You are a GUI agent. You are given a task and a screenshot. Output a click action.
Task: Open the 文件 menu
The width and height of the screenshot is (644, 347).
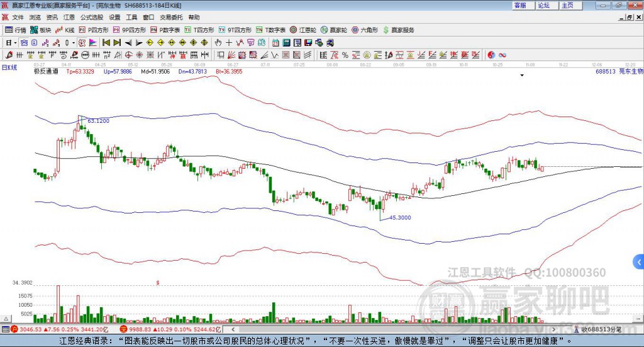point(18,17)
